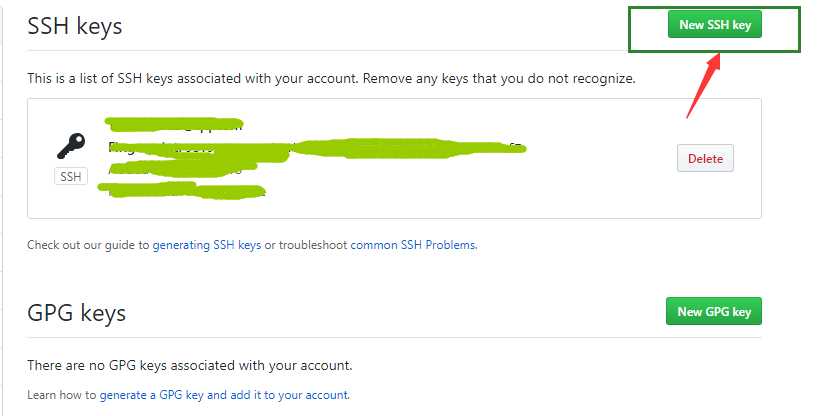
Task: Select the redacted key title line
Action: 174,125
